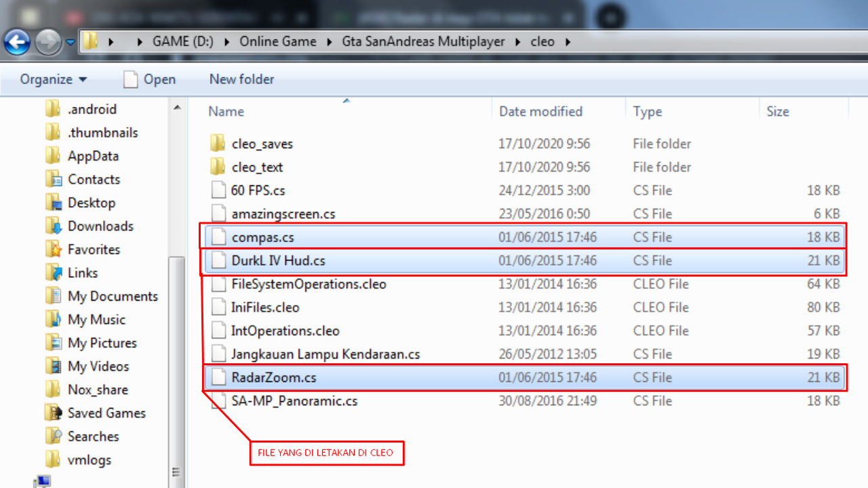The image size is (868, 488).
Task: Select the DurkL IV Hud.cs file
Action: pos(524,260)
